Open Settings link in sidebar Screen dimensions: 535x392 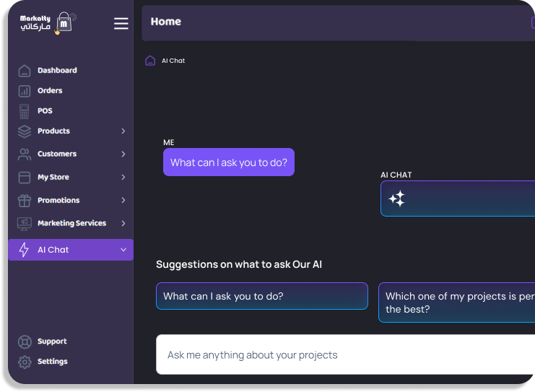coord(53,362)
